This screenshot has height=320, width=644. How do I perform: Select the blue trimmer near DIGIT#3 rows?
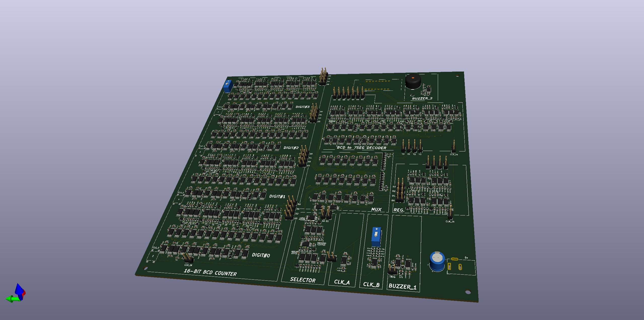click(x=228, y=86)
